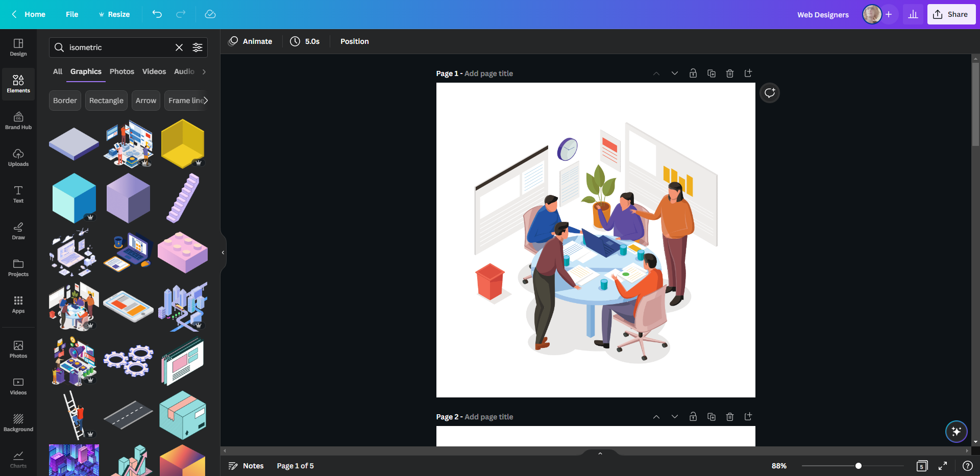Enter fullscreen presentation mode

tap(943, 466)
